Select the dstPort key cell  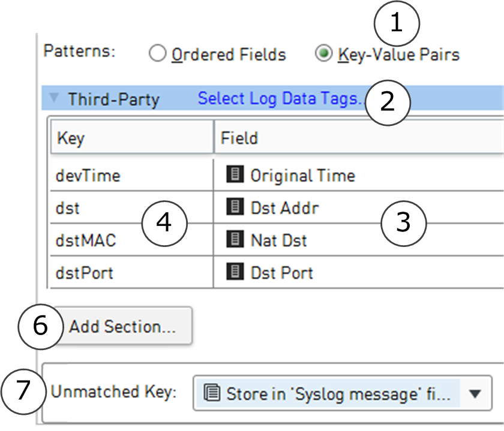click(x=85, y=273)
